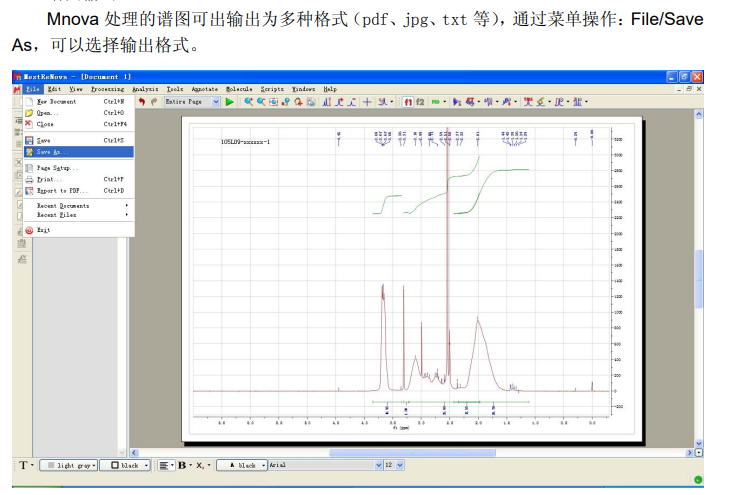The image size is (729, 495).
Task: Click the full-view fit icon
Action: [x=273, y=102]
